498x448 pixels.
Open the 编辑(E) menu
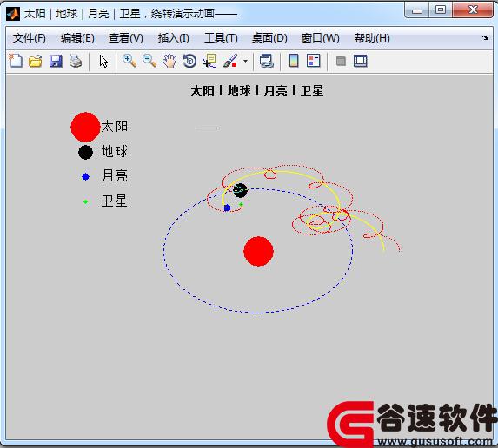(77, 38)
